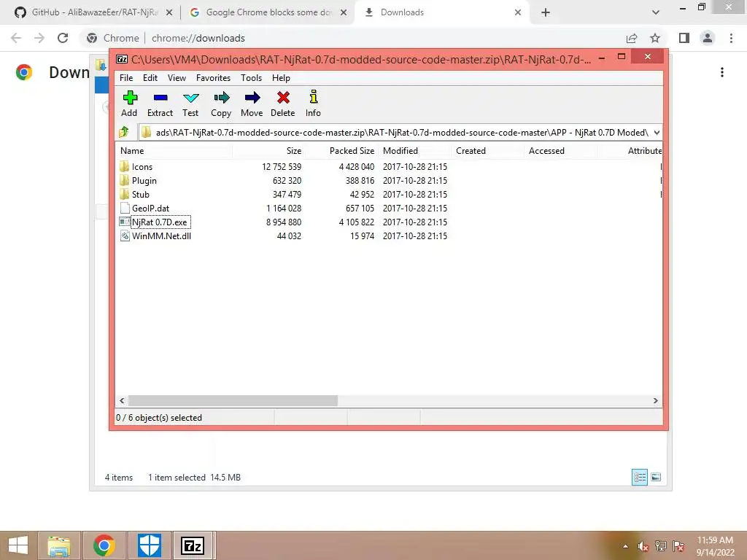Sort by Packed Size column

click(342, 151)
